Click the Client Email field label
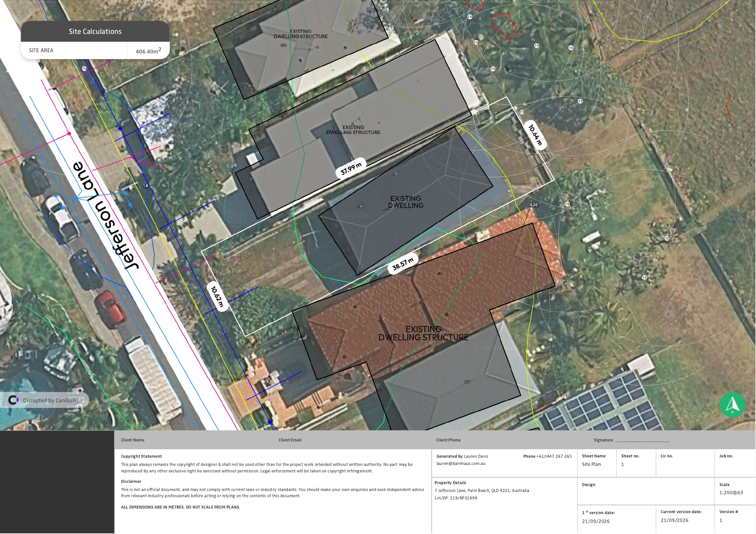Screen dimensions: 756x534 290,440
